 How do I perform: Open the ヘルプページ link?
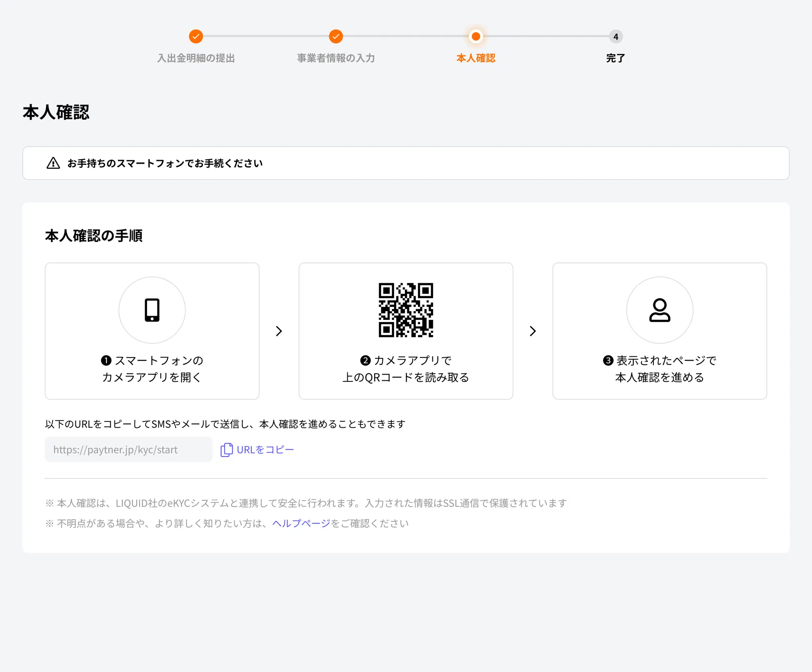click(x=301, y=523)
